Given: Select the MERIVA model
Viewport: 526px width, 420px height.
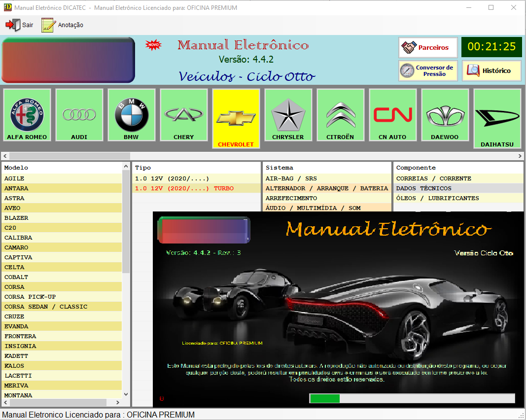Looking at the screenshot, I should tap(62, 385).
